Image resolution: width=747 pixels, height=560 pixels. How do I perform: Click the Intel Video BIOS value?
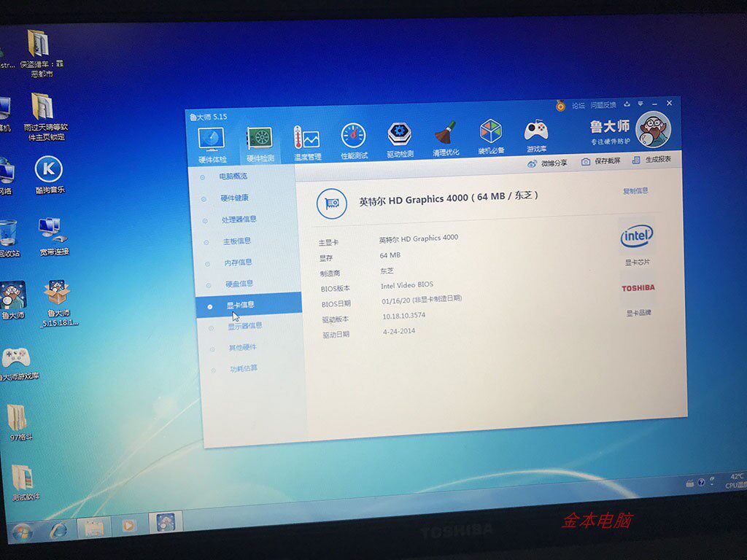tap(407, 285)
